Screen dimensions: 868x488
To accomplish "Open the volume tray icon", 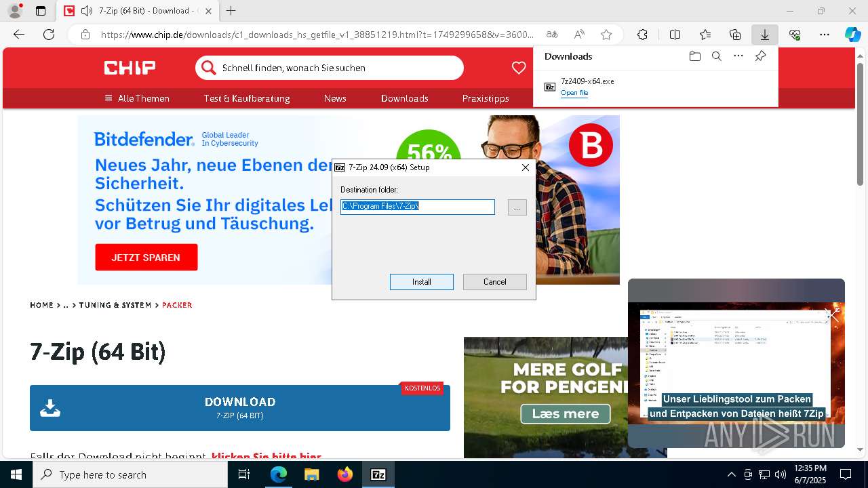I will [x=780, y=474].
